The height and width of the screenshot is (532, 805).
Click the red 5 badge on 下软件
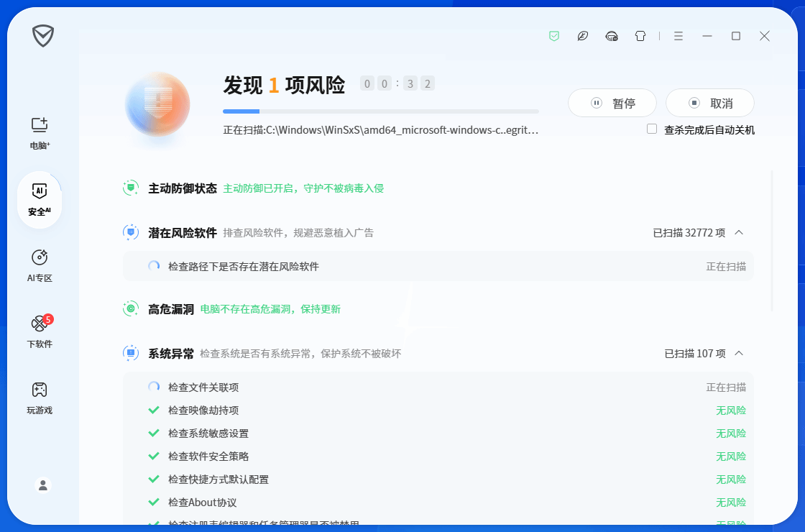tap(47, 319)
